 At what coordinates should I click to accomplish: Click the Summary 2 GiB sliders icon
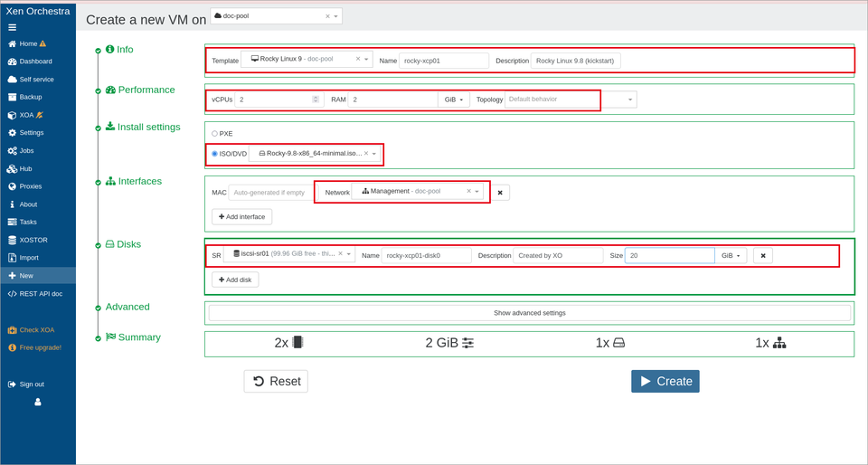467,343
